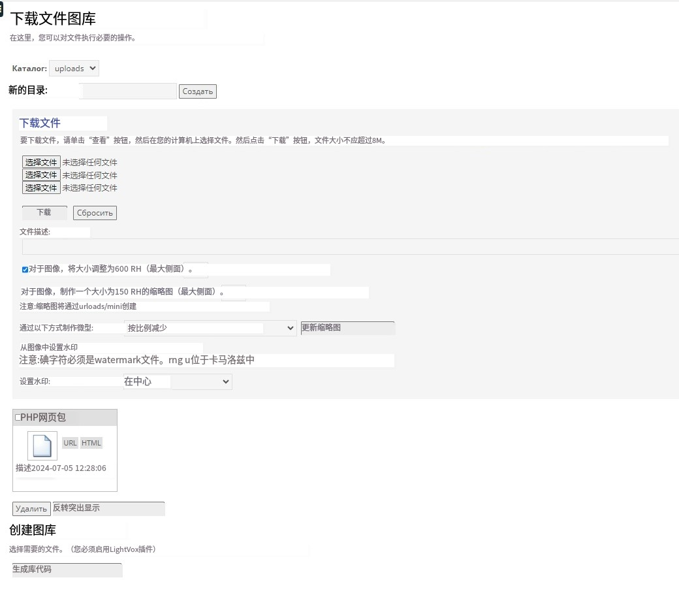The height and width of the screenshot is (616, 679).
Task: Open the 设置水印 position dropdown
Action: click(x=177, y=381)
